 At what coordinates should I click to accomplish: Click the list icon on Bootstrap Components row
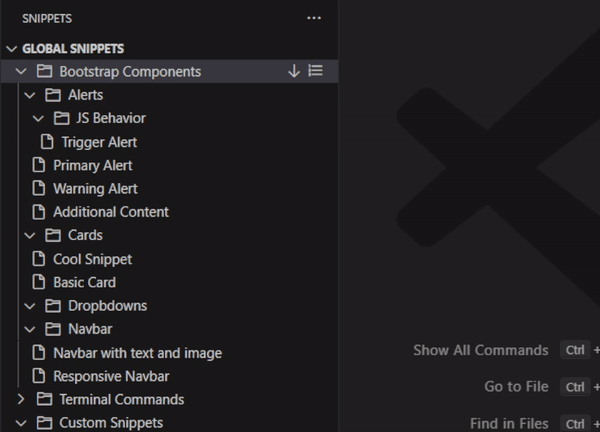click(316, 71)
